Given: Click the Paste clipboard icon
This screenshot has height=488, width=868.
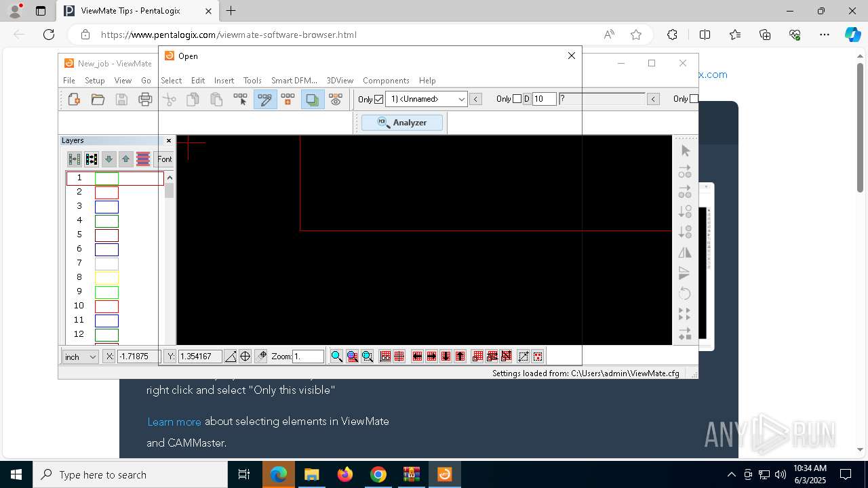Looking at the screenshot, I should click(216, 100).
